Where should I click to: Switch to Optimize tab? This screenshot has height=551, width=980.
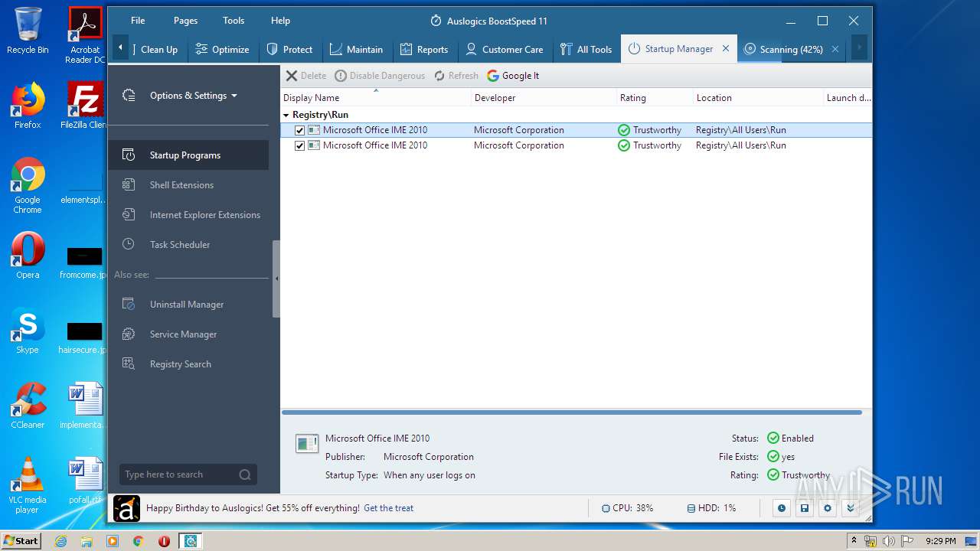tap(222, 49)
